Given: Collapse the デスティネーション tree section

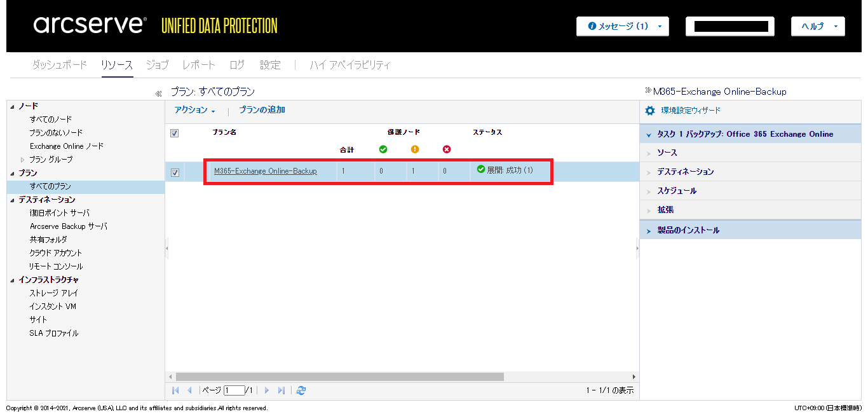Looking at the screenshot, I should click(13, 200).
